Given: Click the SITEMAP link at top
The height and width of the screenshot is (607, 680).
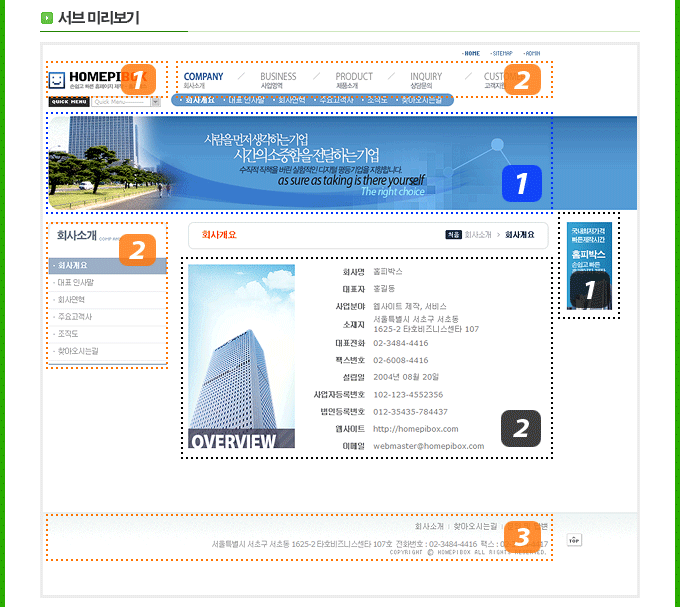Looking at the screenshot, I should (x=502, y=53).
